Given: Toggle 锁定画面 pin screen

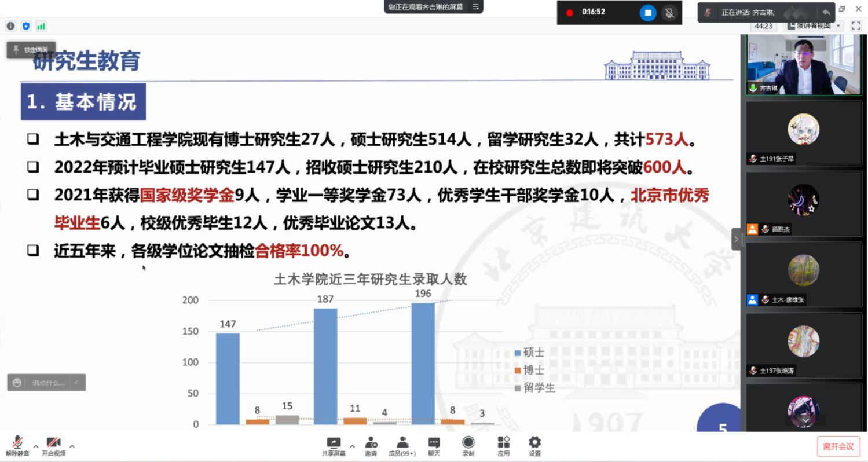Looking at the screenshot, I should pyautogui.click(x=31, y=50).
